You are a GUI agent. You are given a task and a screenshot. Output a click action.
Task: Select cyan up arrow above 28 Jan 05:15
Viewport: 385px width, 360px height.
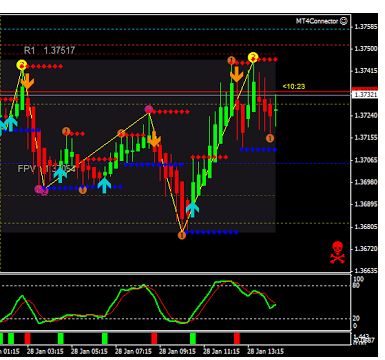tap(104, 185)
